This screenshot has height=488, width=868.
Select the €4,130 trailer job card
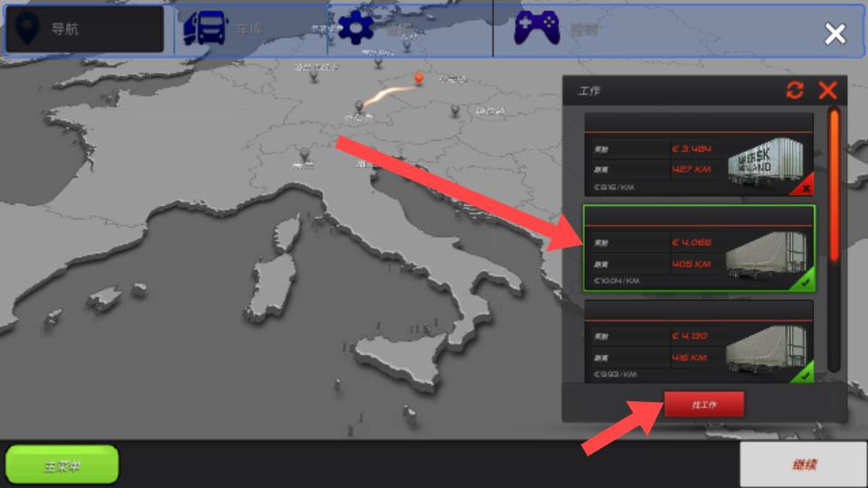pyautogui.click(x=698, y=343)
